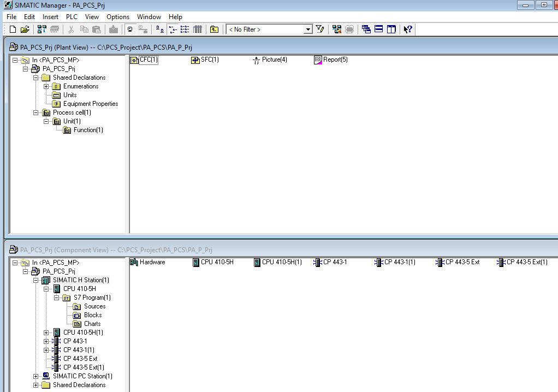Arrange windows vertically via toolbar icon
The height and width of the screenshot is (392, 558).
(x=391, y=29)
